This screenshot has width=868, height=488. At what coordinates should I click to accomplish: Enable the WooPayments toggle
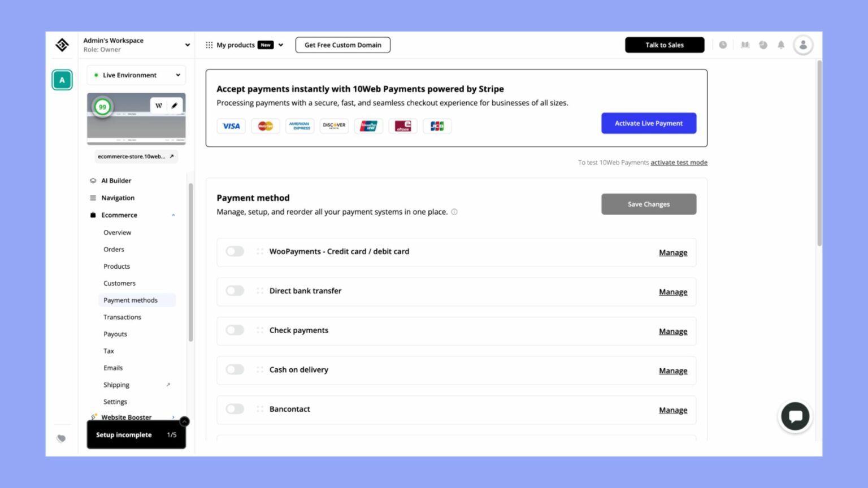click(235, 251)
